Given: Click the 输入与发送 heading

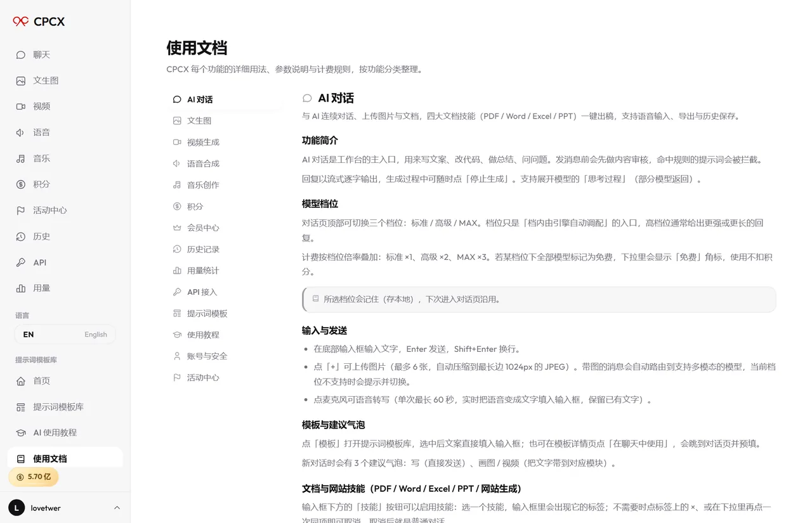Looking at the screenshot, I should click(324, 330).
